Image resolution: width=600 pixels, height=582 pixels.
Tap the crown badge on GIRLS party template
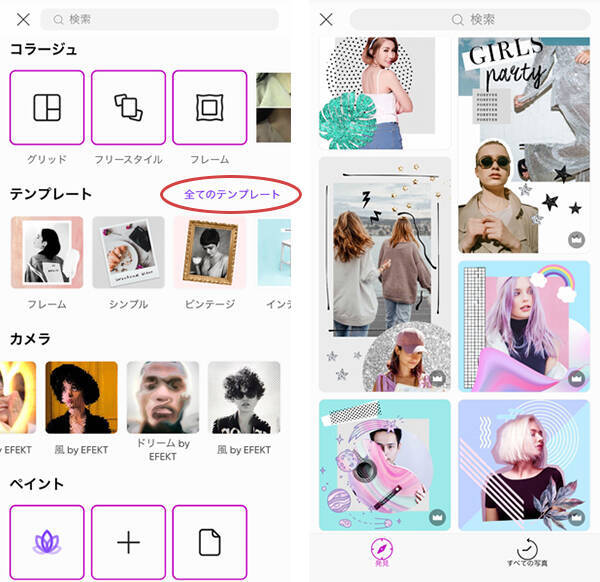576,240
